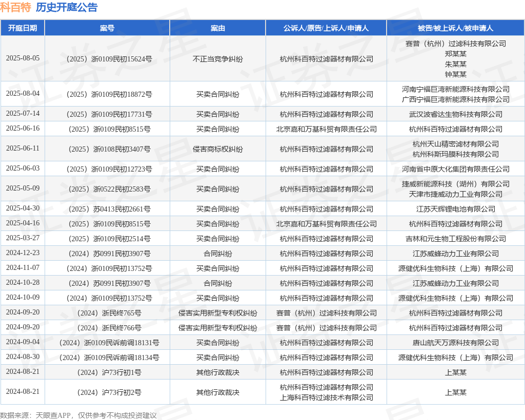Click defendant 武汉波睿达生物科技有限公司

click(456, 114)
